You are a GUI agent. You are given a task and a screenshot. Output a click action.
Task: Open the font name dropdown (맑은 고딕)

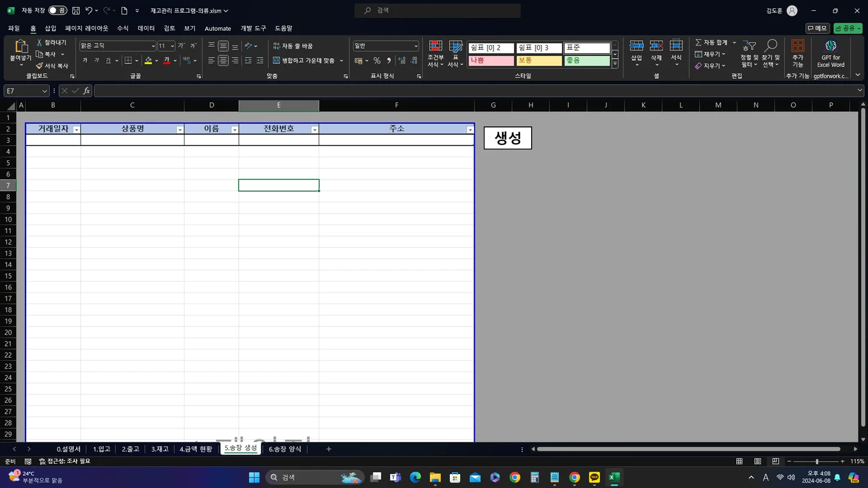(x=153, y=46)
